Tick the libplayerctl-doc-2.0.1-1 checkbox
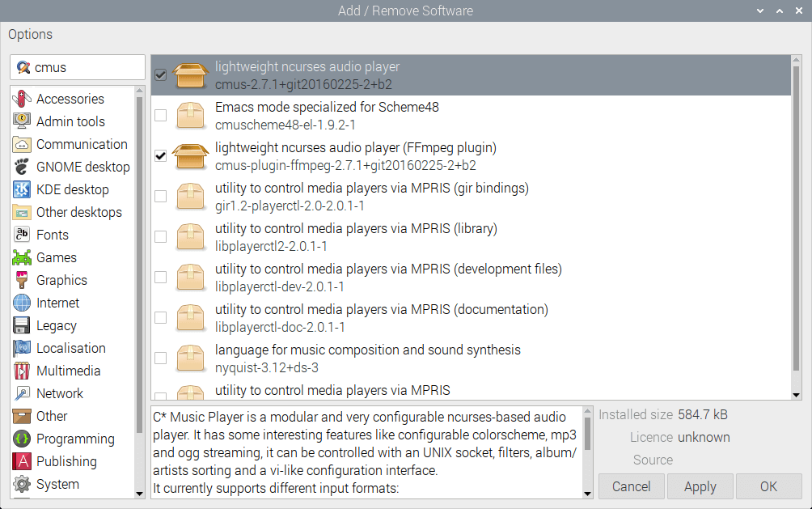Viewport: 812px width, 509px height. 160,317
